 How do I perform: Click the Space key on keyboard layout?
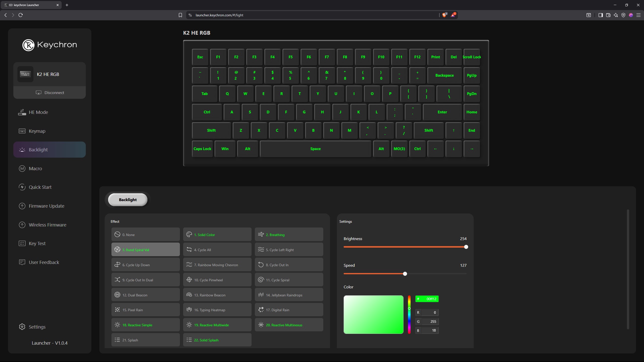[x=315, y=149]
